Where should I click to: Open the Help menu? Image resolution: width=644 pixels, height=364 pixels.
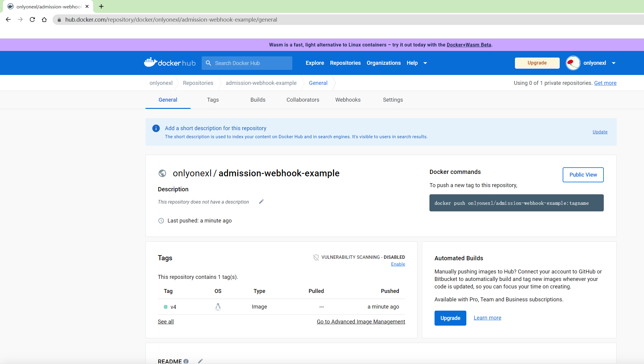[412, 63]
